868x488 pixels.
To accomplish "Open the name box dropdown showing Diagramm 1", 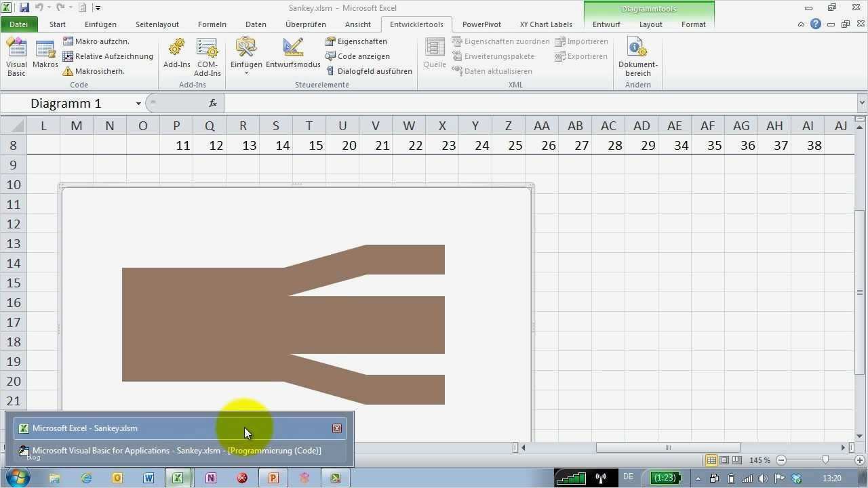I will pyautogui.click(x=138, y=103).
